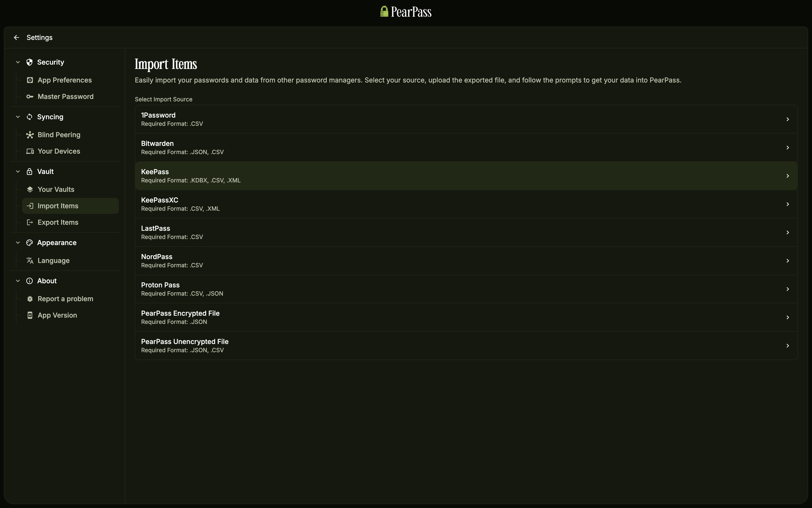Screen dimensions: 812x508
Task: Open Your Vaults page
Action: pyautogui.click(x=71, y=189)
